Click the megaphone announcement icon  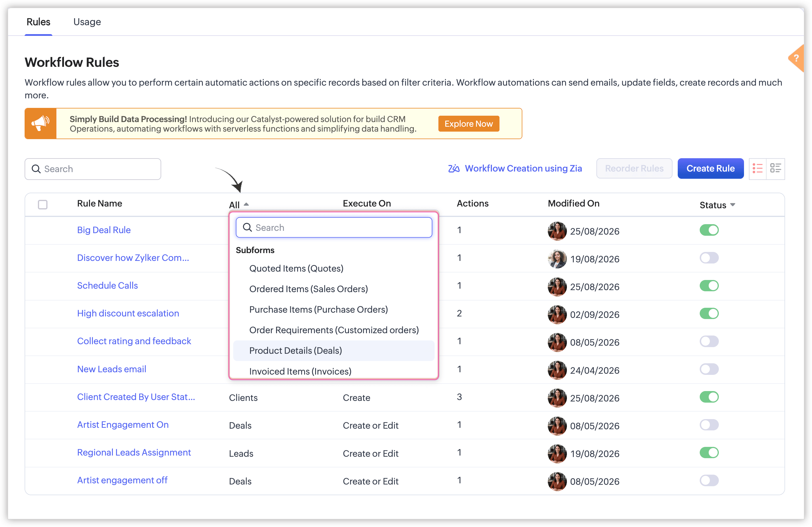coord(41,124)
